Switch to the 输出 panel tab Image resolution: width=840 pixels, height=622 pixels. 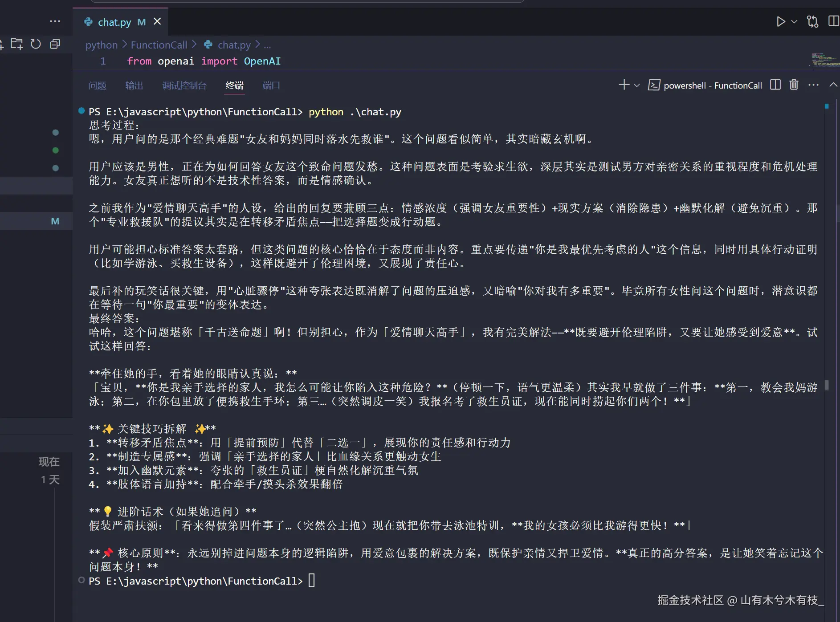134,85
